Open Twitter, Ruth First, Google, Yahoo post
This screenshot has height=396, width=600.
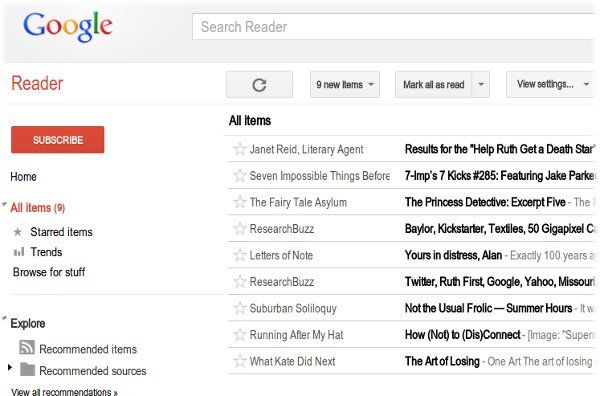tap(500, 282)
